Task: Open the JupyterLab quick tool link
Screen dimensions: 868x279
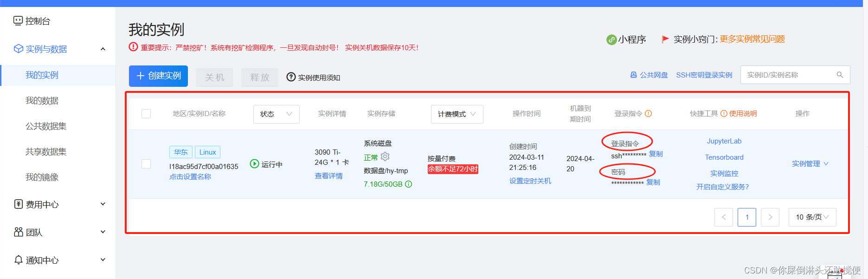Action: tap(724, 141)
